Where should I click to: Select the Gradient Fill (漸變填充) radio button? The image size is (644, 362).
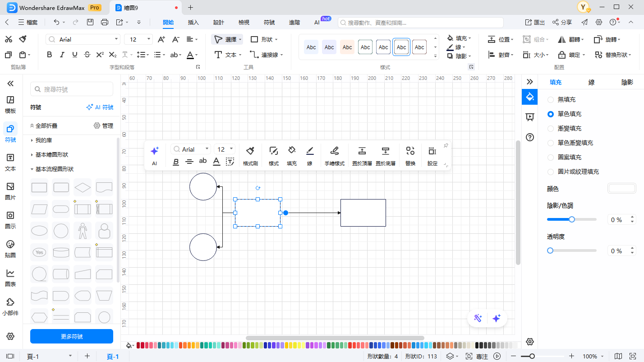[x=551, y=129]
